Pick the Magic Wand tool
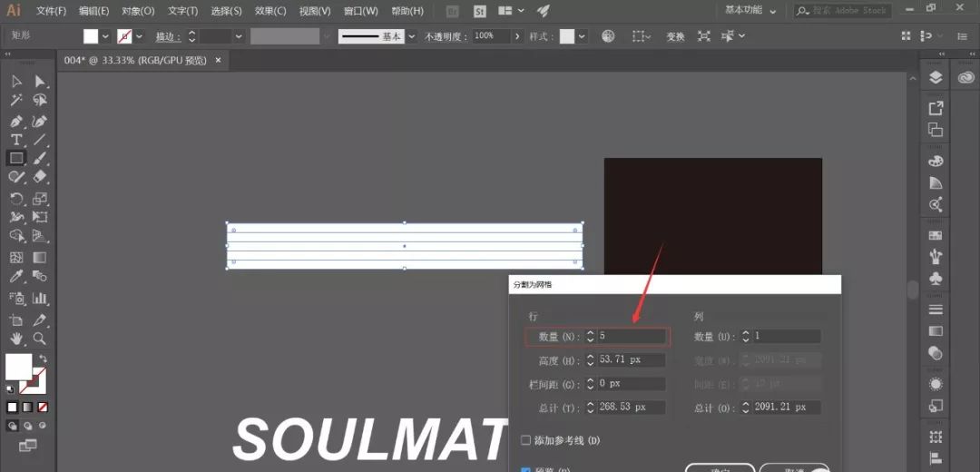The width and height of the screenshot is (980, 472). 16,101
